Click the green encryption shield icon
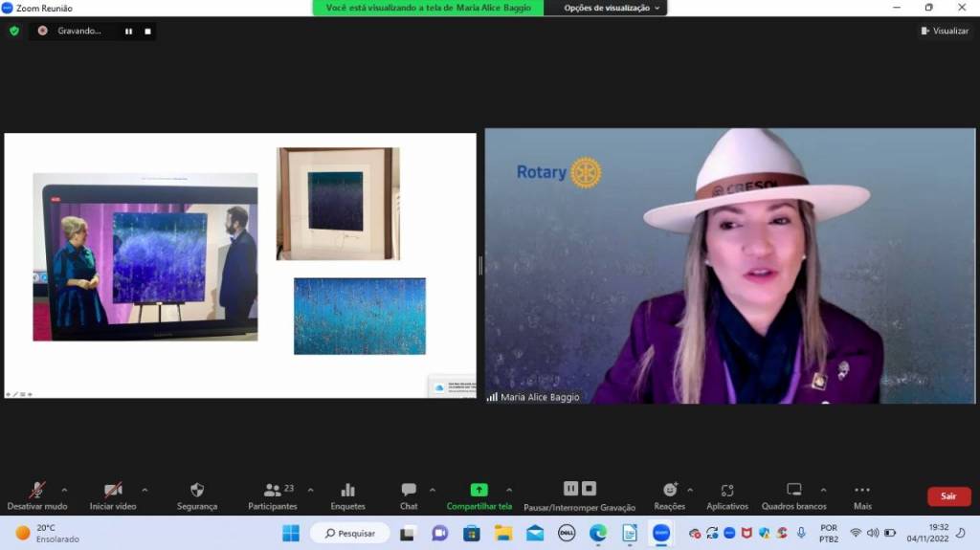The width and height of the screenshot is (980, 550). coord(14,31)
